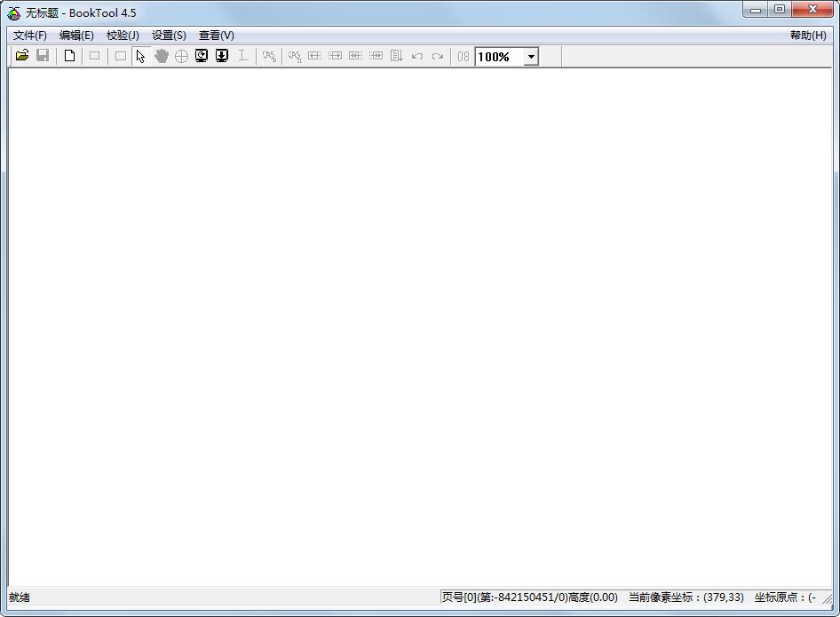840x617 pixels.
Task: Create a new blank document
Action: tap(69, 56)
